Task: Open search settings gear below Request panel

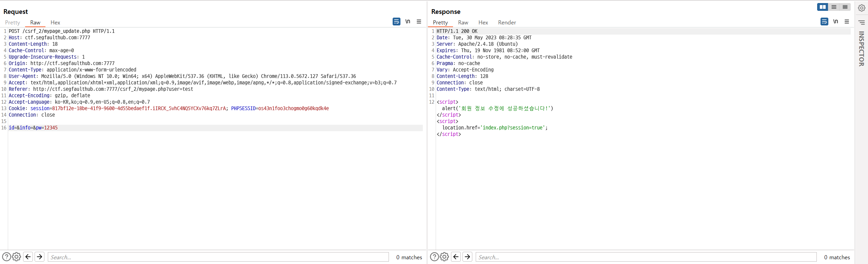Action: [x=17, y=257]
